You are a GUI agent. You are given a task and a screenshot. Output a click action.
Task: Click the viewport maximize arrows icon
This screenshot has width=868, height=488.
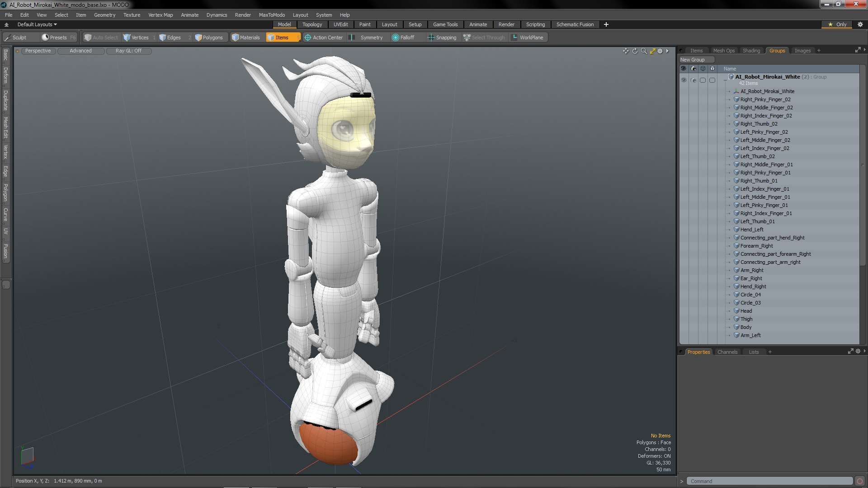click(652, 51)
